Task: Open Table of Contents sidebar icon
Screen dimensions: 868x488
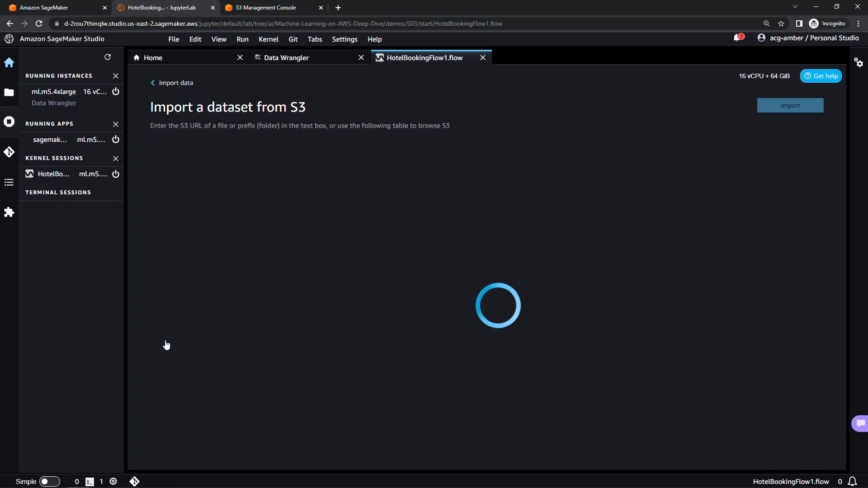Action: [9, 182]
